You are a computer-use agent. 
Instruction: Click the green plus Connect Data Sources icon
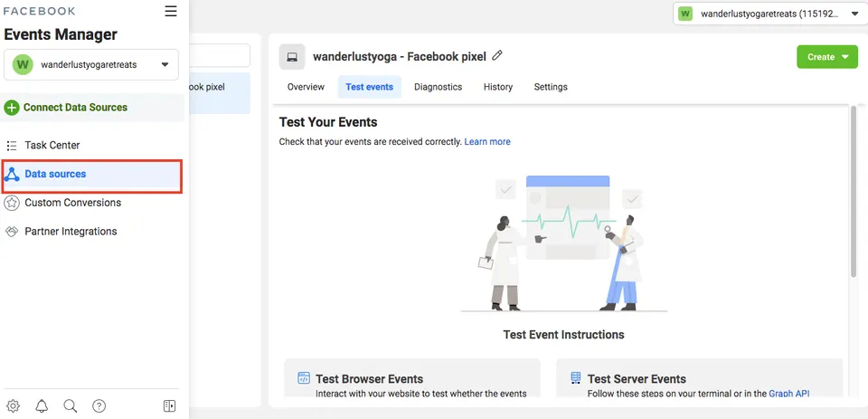[12, 108]
